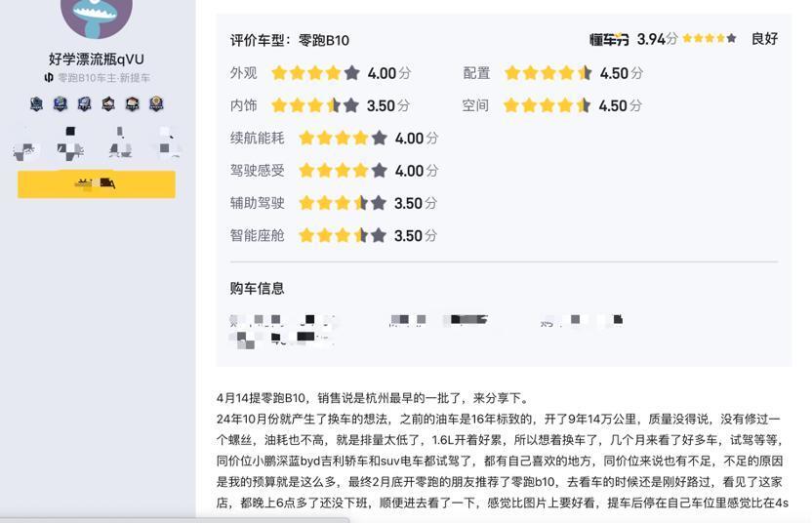Click the Leapmotor logo beside owner tag
The height and width of the screenshot is (523, 812).
(x=49, y=78)
